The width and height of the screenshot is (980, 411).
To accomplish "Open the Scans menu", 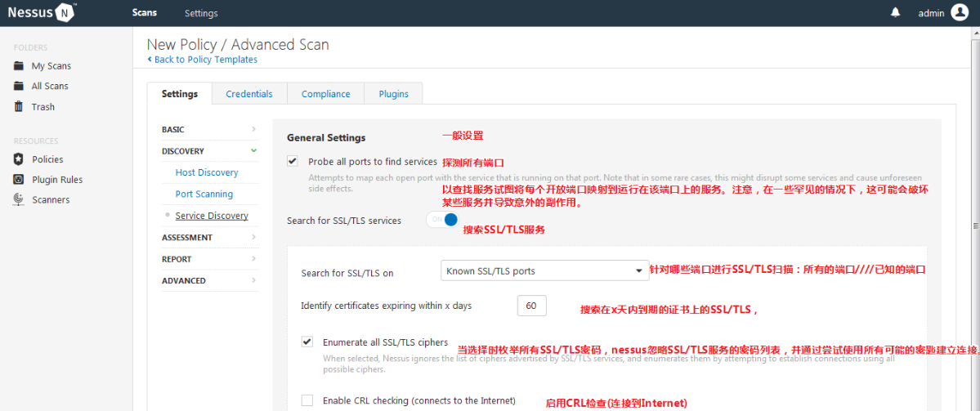I will (145, 12).
